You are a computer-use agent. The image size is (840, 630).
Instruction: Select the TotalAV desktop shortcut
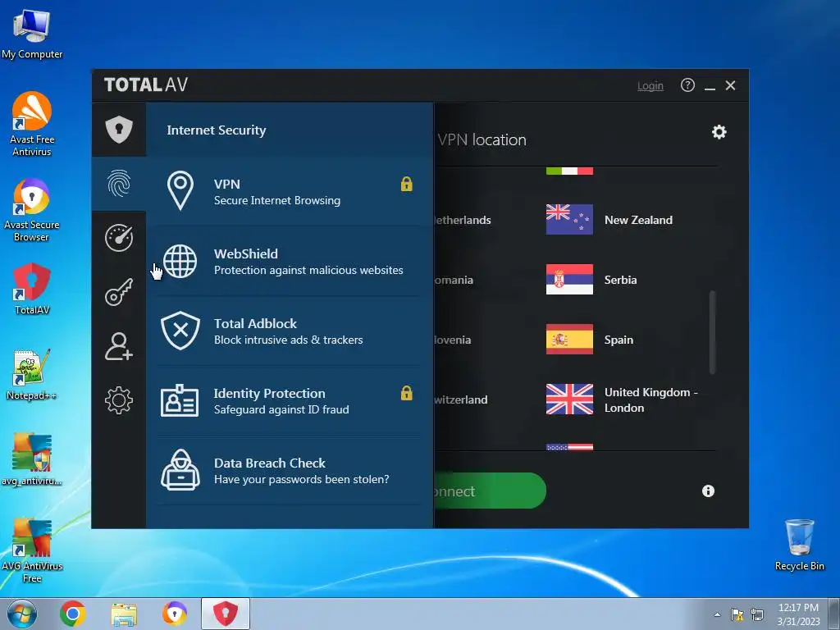click(32, 289)
